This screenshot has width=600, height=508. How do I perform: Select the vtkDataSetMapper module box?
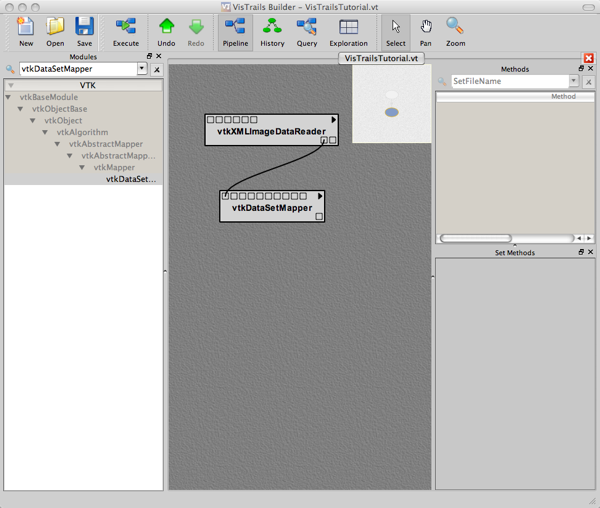point(272,208)
